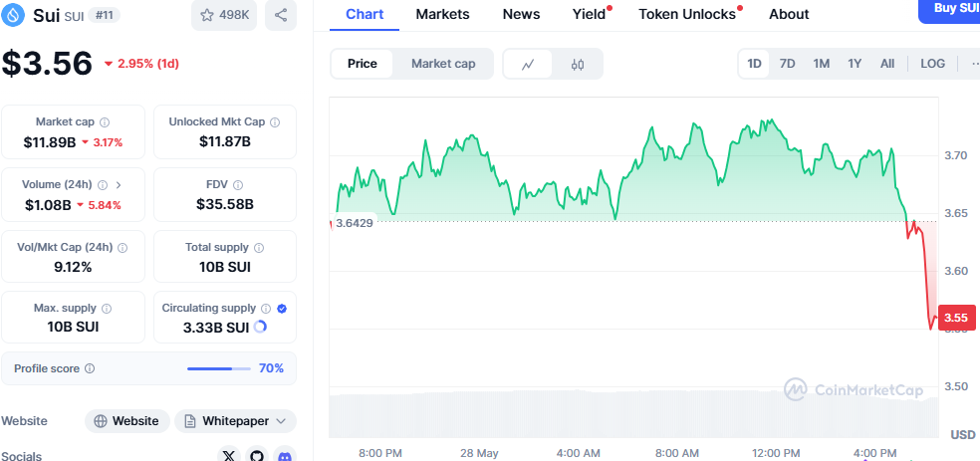This screenshot has width=980, height=461.
Task: Click the $11.89B market cap value
Action: pos(50,142)
